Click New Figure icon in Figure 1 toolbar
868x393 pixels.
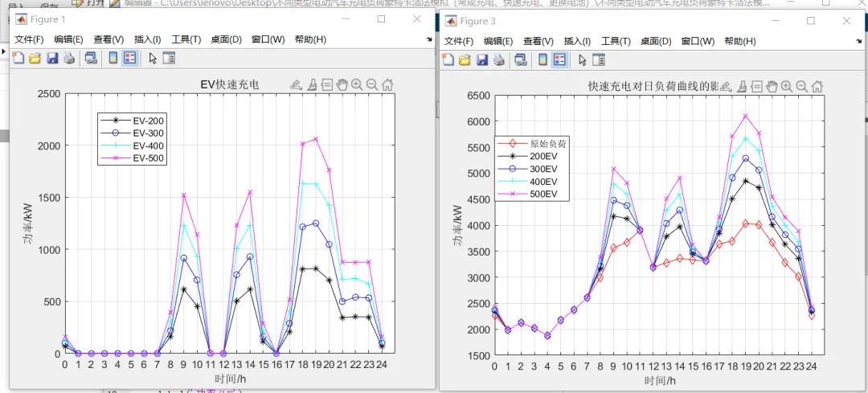[18, 58]
